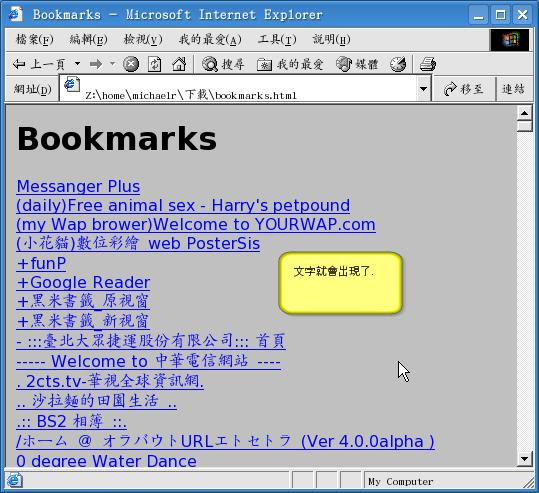Image resolution: width=539 pixels, height=493 pixels.
Task: Open the Favorites (我的最愛) toolbar button
Action: [290, 64]
